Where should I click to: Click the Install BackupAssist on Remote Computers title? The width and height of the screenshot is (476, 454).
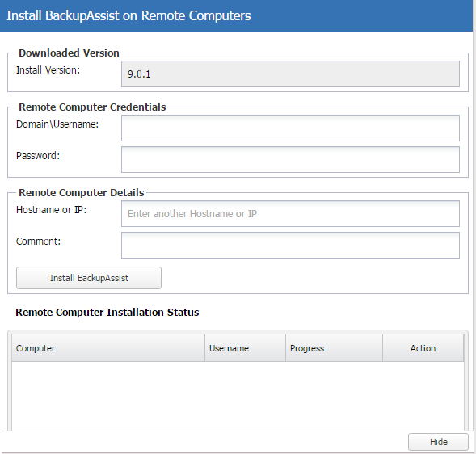coord(128,16)
